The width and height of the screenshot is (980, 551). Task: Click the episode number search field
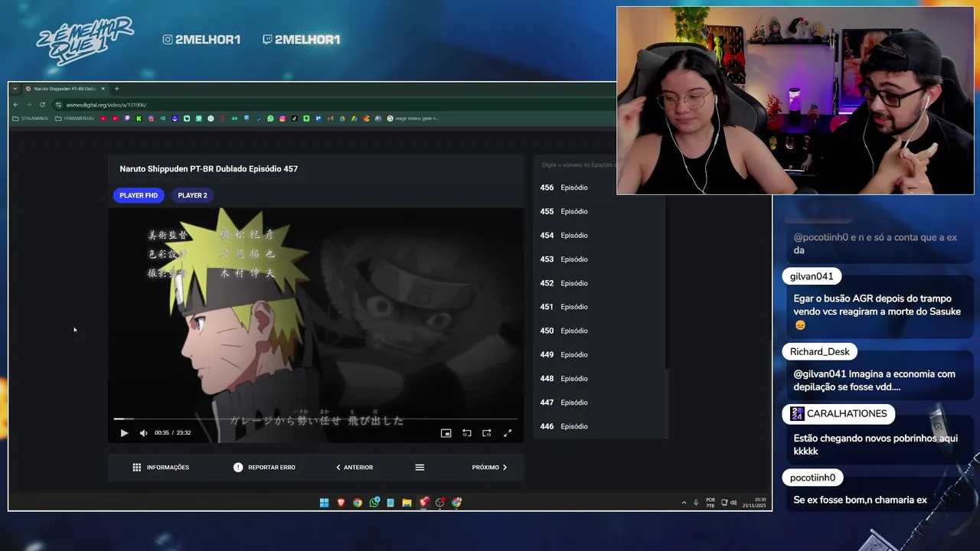pyautogui.click(x=577, y=165)
